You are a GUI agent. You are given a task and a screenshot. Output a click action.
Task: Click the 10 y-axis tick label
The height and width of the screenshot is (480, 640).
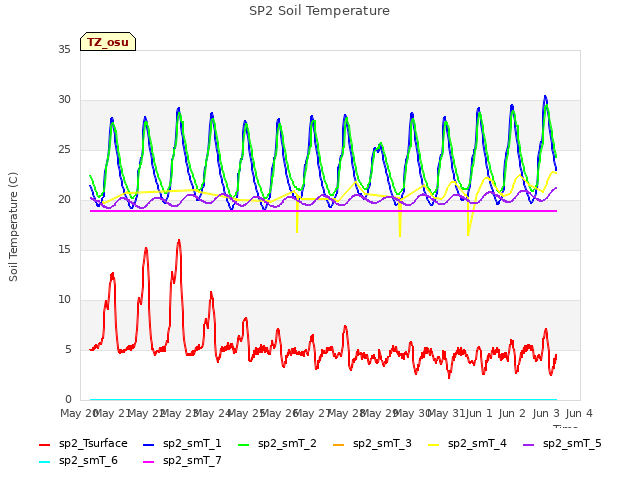(x=64, y=300)
